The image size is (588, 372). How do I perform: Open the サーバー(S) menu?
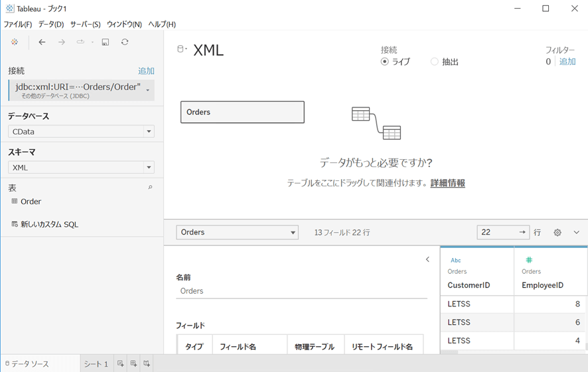click(x=85, y=25)
